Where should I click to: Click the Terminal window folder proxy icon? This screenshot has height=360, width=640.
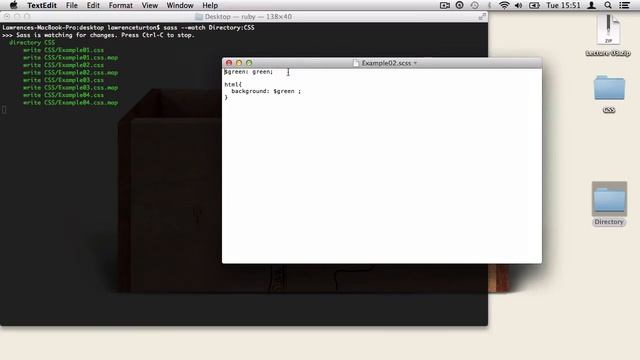199,17
